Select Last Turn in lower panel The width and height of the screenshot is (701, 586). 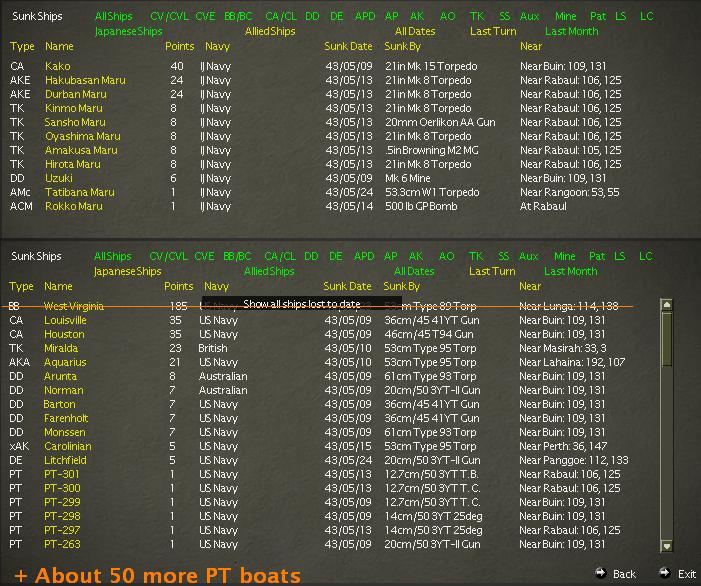492,271
